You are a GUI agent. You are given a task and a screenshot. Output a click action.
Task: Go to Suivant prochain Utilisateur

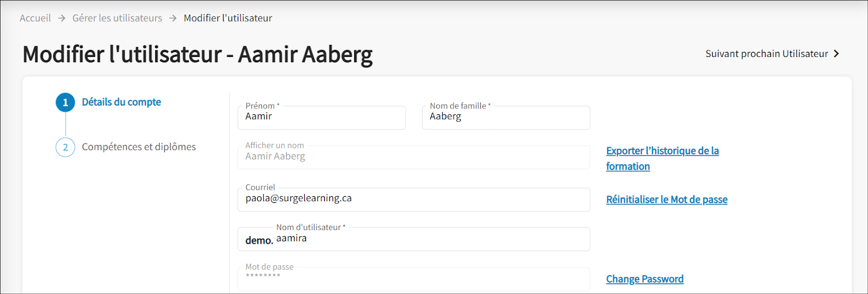(x=766, y=54)
